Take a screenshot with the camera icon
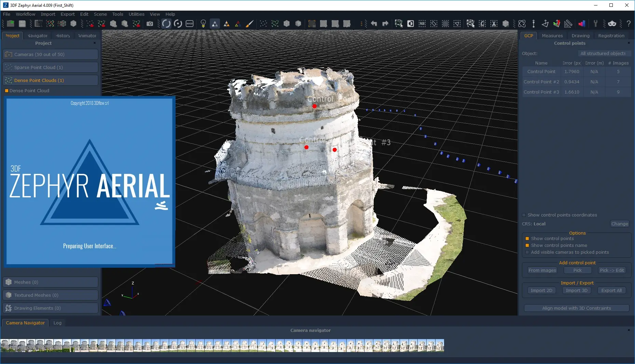 coord(150,24)
